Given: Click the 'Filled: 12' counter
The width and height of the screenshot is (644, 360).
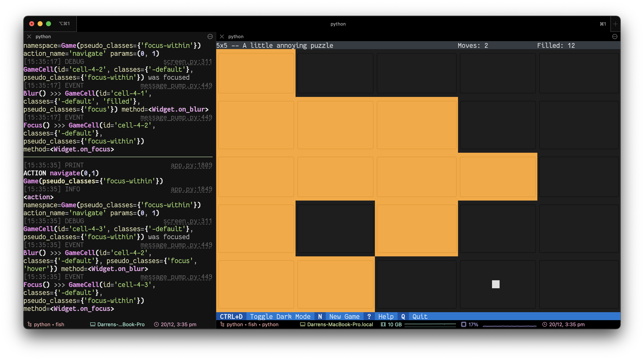Looking at the screenshot, I should 556,46.
